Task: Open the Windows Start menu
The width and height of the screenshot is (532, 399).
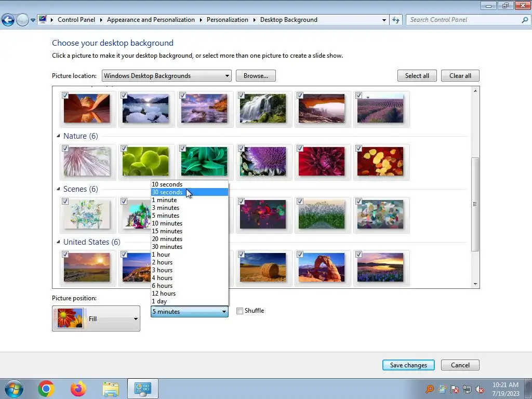Action: [x=14, y=389]
